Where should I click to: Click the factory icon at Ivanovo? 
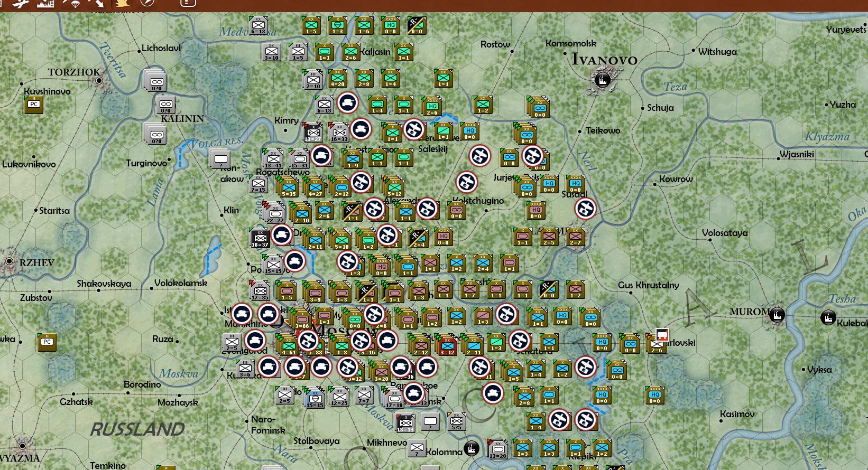pos(602,80)
